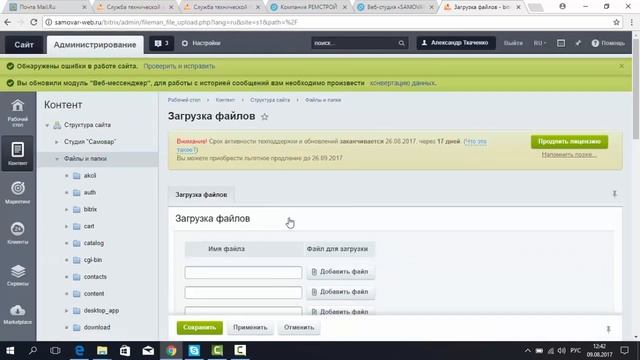
Task: Open the RU language dropdown
Action: (x=540, y=43)
